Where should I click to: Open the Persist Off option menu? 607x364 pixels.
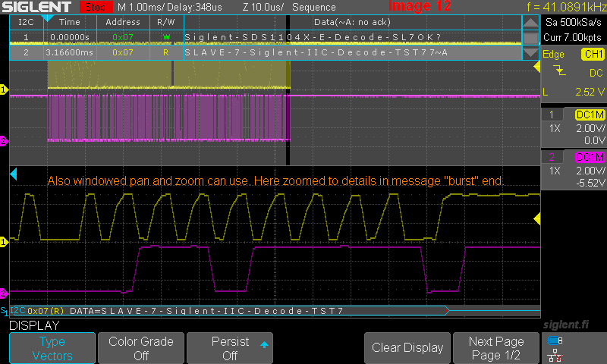(230, 348)
